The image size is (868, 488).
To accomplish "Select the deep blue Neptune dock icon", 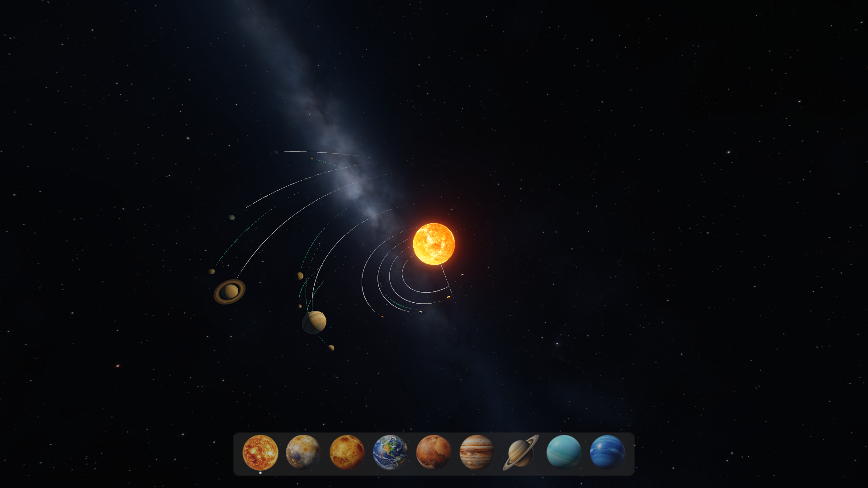I will pyautogui.click(x=607, y=452).
